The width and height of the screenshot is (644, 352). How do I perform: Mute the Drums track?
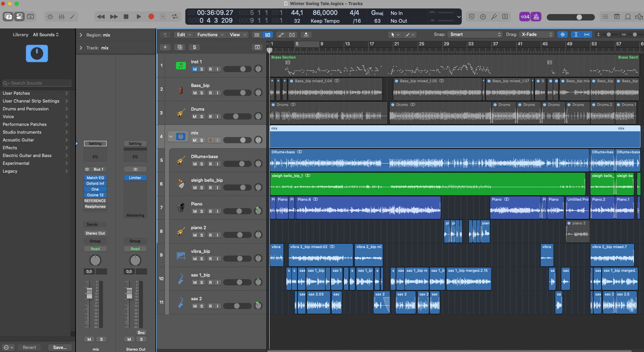point(194,117)
